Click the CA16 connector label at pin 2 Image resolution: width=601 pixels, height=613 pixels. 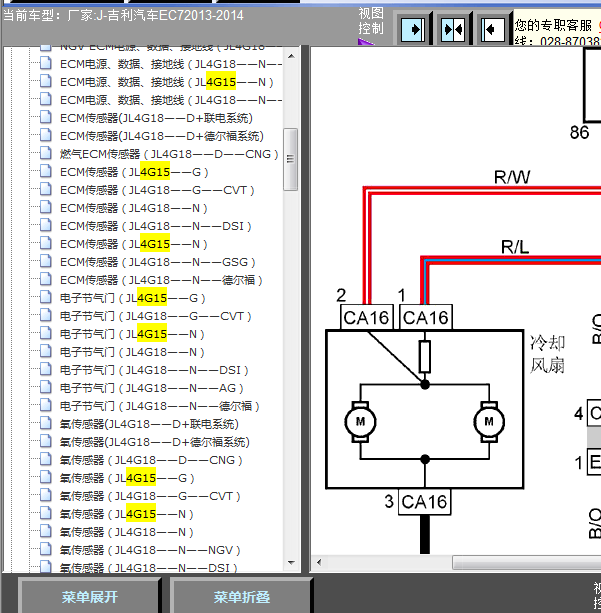click(x=366, y=317)
